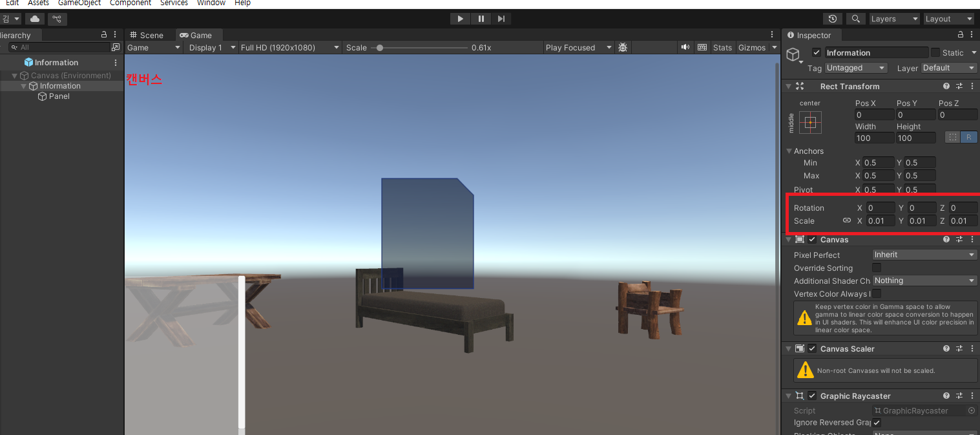Disable the Graphic Raycaster component checkbox
This screenshot has width=980, height=435.
[x=812, y=396]
